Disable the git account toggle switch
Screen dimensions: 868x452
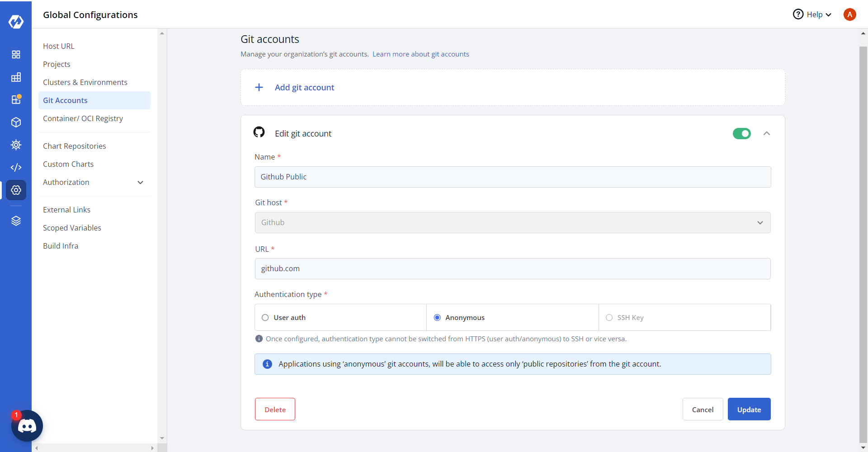[741, 134]
